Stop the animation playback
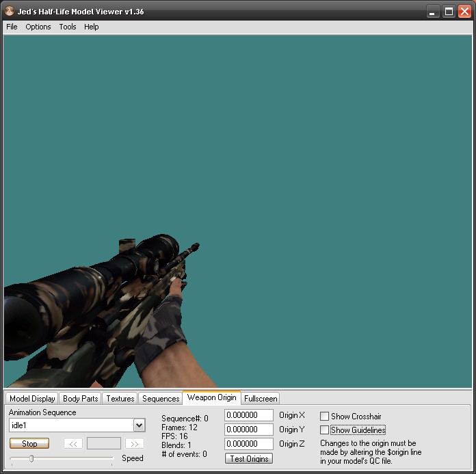 [29, 444]
